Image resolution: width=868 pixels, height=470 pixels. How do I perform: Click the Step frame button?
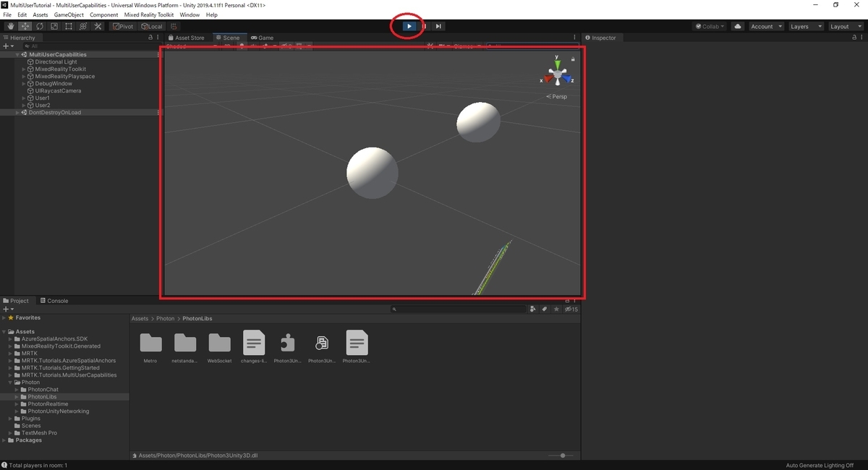point(438,27)
